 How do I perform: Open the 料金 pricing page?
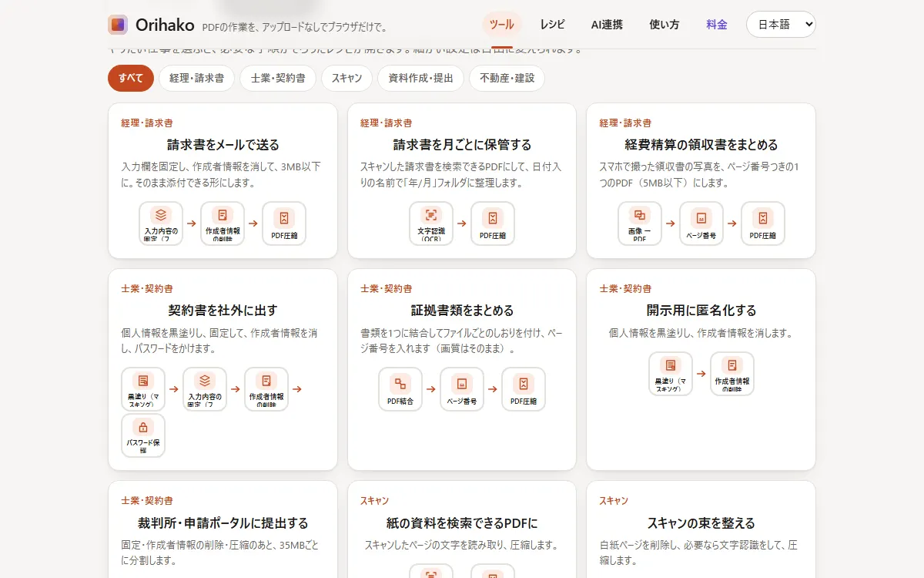pos(717,24)
